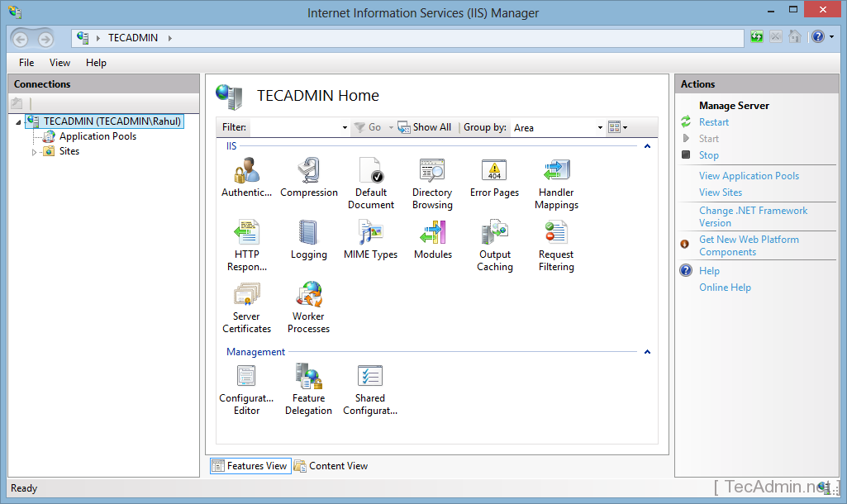Open the help icon dropdown arrow
This screenshot has width=847, height=504.
pyautogui.click(x=831, y=36)
